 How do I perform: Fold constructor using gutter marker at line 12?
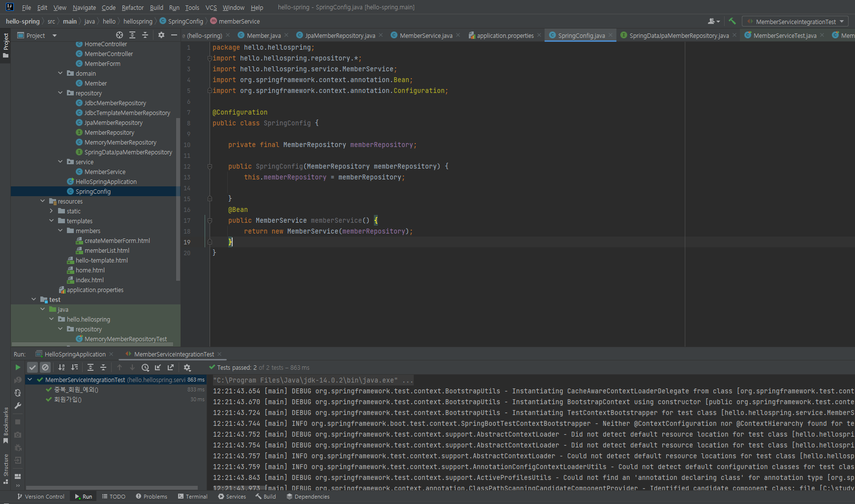[x=210, y=166]
